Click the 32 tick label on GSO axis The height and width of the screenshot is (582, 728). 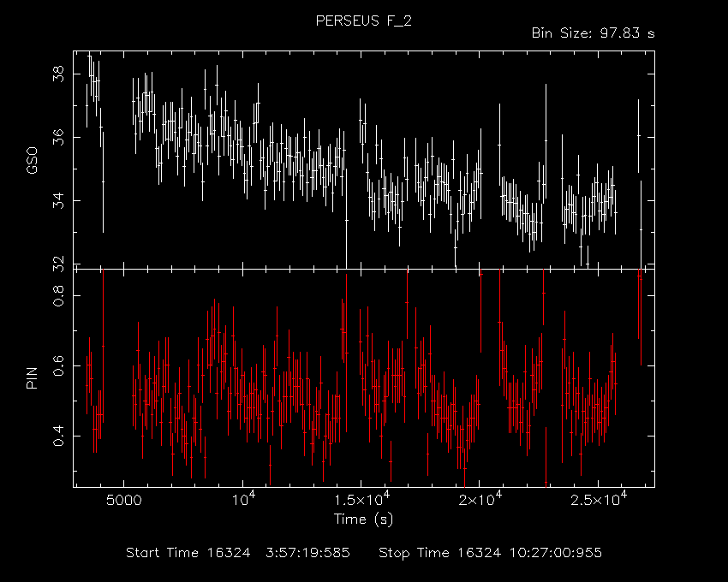[x=58, y=263]
